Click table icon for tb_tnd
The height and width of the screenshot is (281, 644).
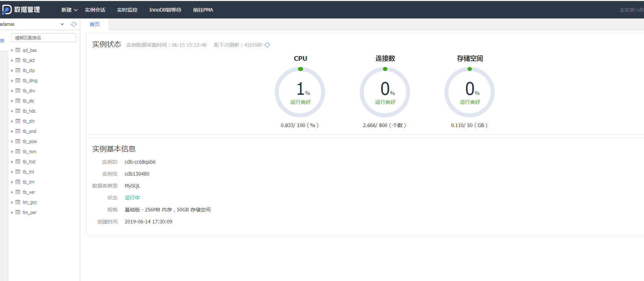(18, 162)
